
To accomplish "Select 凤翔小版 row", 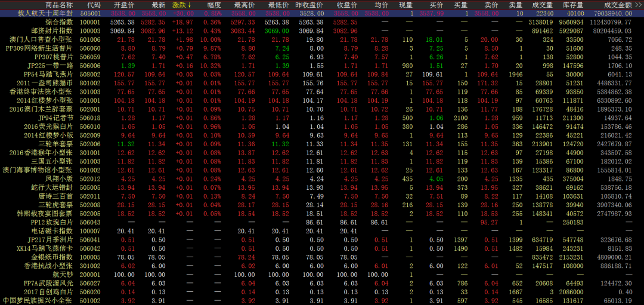I will click(x=322, y=179).
